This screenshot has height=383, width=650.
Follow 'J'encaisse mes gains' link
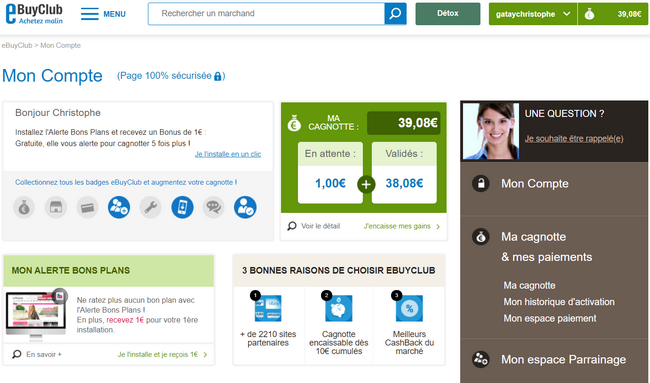[397, 226]
